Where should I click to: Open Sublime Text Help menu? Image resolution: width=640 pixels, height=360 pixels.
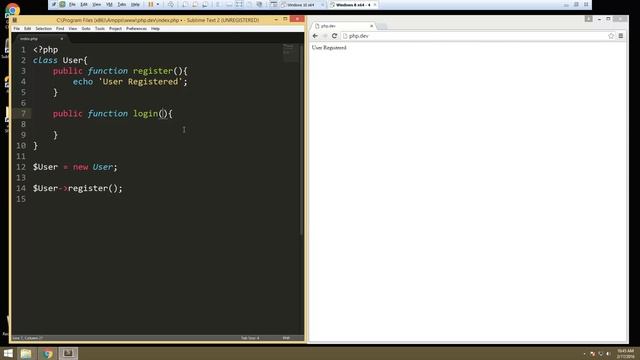(156, 29)
